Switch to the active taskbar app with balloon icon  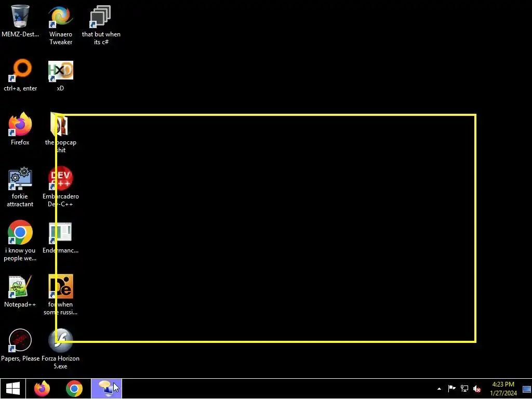pos(107,389)
